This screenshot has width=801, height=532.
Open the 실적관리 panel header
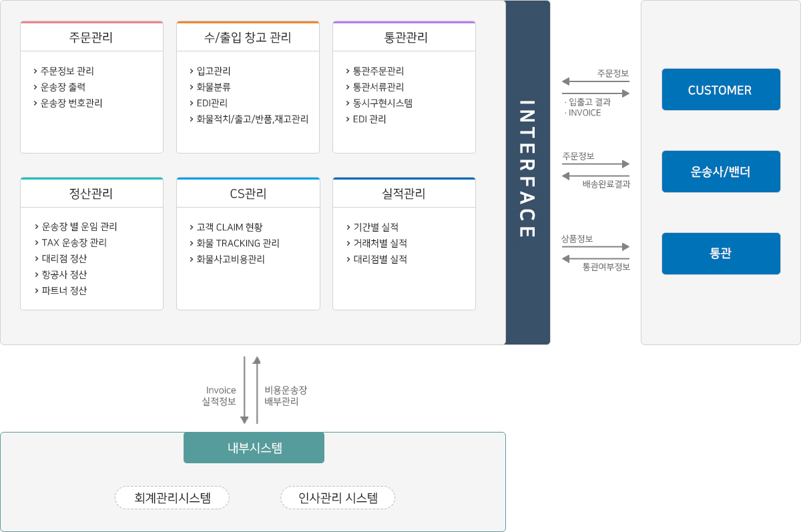404,194
